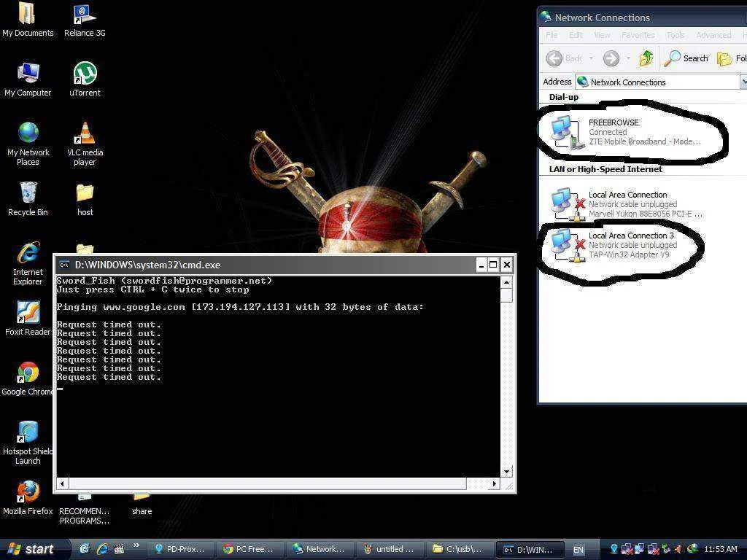
Task: Switch to C:\usb\ folder taskbar button
Action: click(x=460, y=549)
